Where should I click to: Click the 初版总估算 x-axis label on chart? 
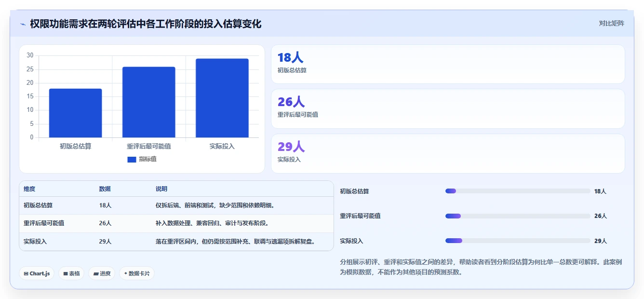pyautogui.click(x=75, y=146)
